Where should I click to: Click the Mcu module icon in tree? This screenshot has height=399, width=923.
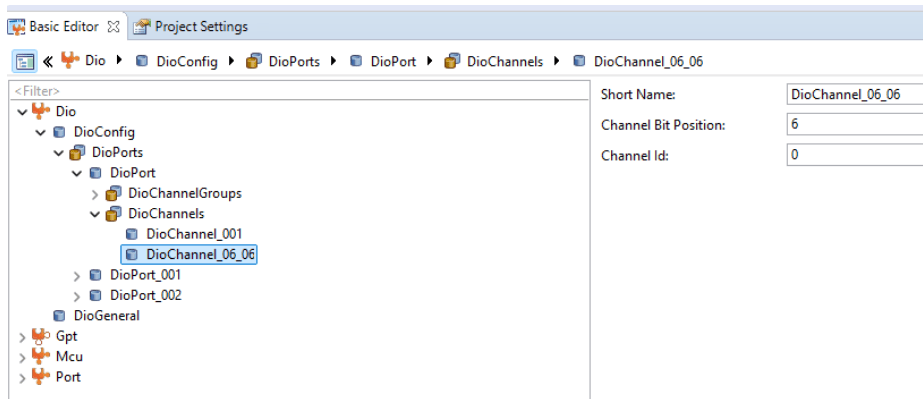click(41, 357)
